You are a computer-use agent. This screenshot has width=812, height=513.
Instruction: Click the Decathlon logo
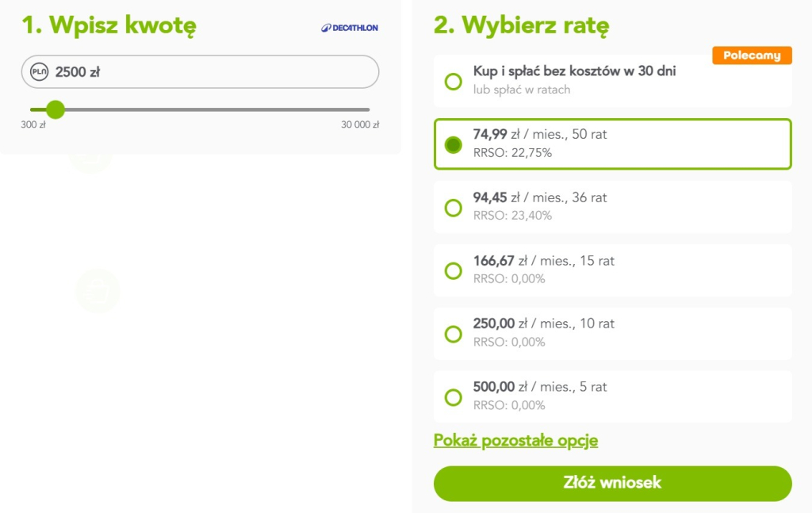(349, 25)
